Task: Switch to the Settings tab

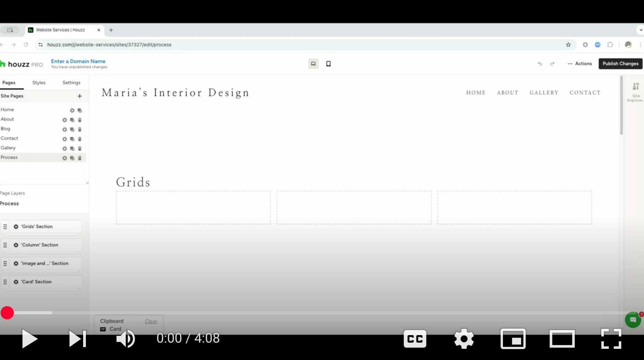Action: [x=71, y=83]
